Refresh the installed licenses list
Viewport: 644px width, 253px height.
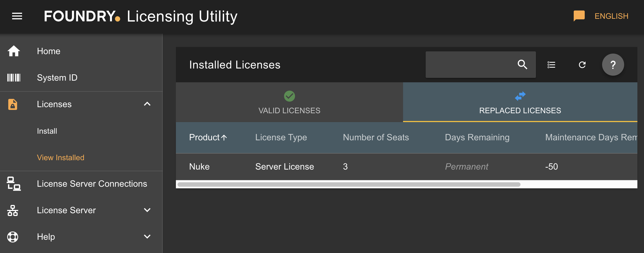point(582,65)
